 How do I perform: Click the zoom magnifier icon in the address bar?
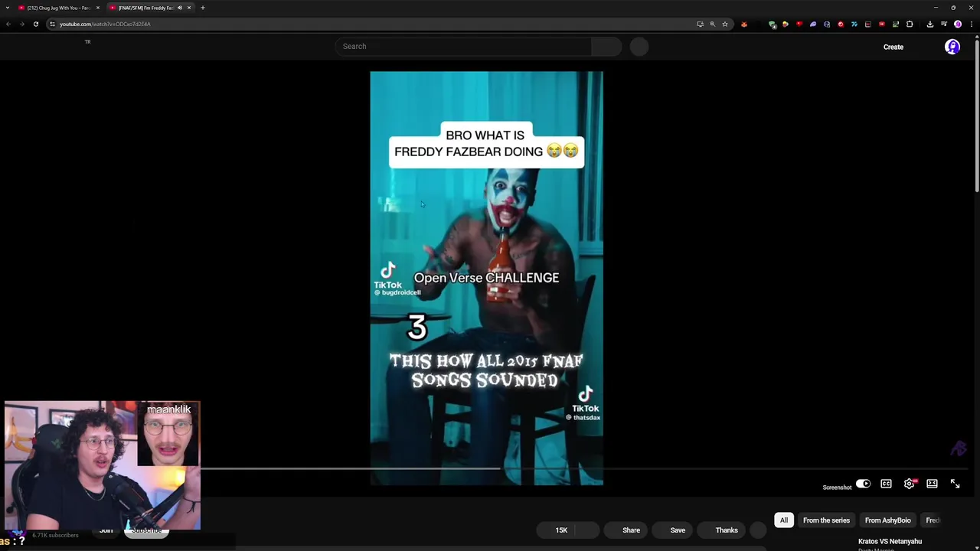[x=713, y=24]
